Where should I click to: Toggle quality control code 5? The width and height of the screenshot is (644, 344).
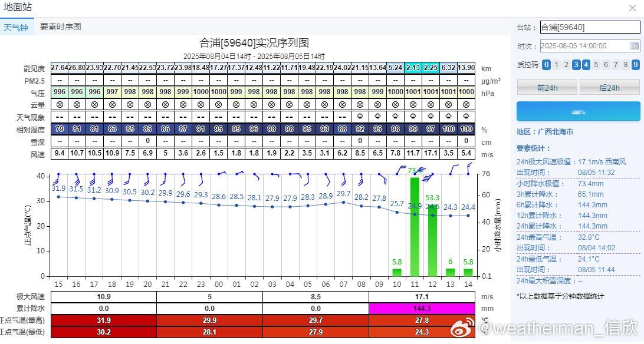tap(596, 64)
